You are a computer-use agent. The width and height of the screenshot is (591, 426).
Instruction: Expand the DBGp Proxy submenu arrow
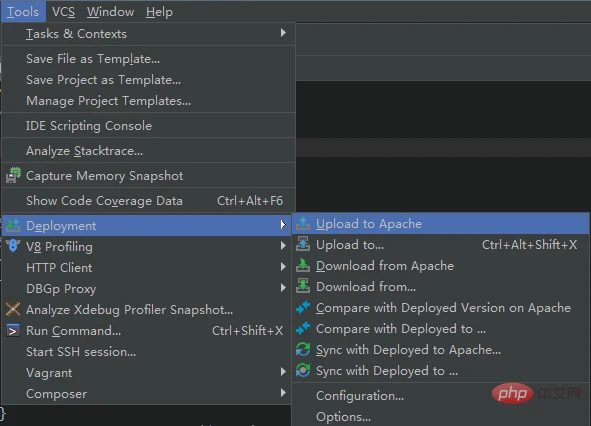(x=283, y=288)
